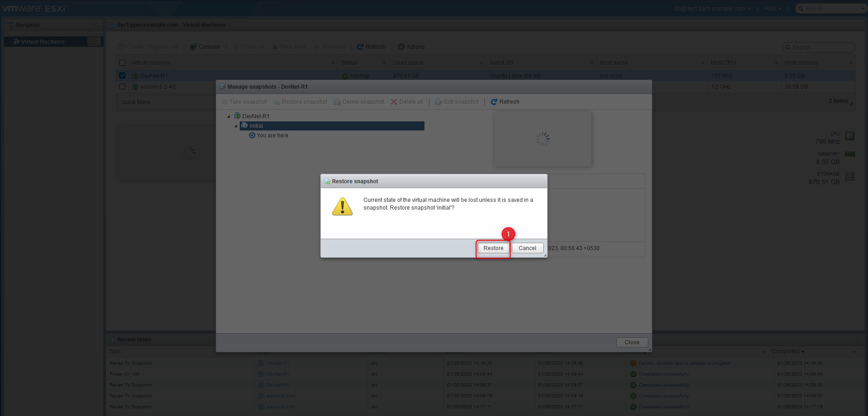Click the Console toolbar button
The height and width of the screenshot is (416, 868).
click(205, 47)
